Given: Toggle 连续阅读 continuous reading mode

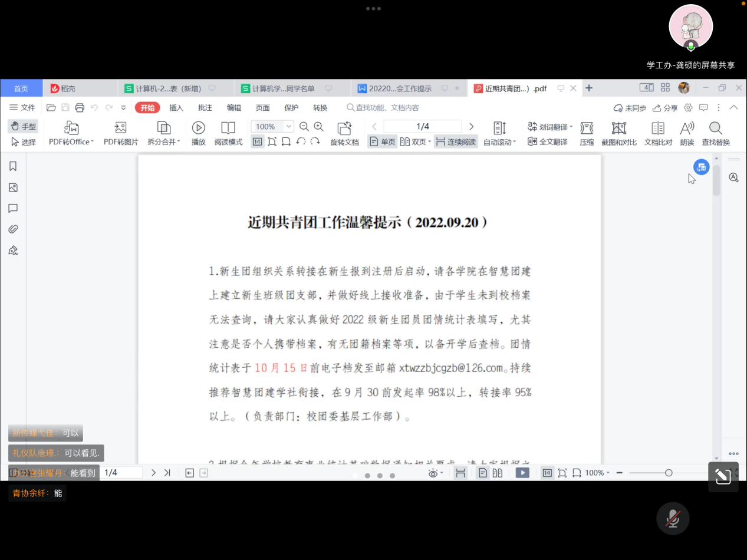Looking at the screenshot, I should pos(456,142).
